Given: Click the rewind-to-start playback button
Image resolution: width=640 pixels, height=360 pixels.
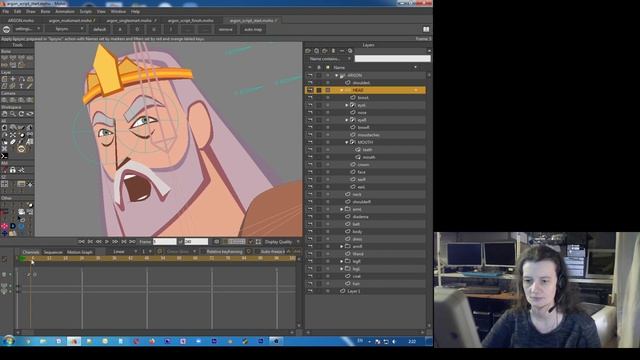Looking at the screenshot, I should tap(81, 242).
